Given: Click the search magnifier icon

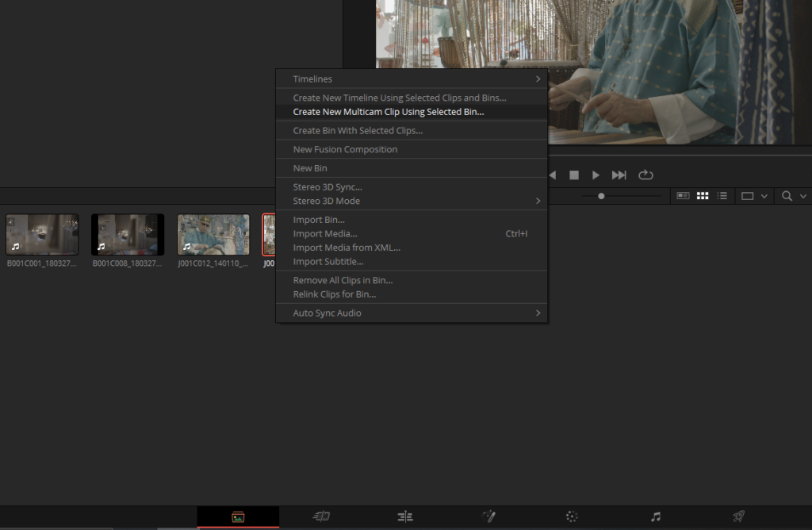Looking at the screenshot, I should point(787,196).
